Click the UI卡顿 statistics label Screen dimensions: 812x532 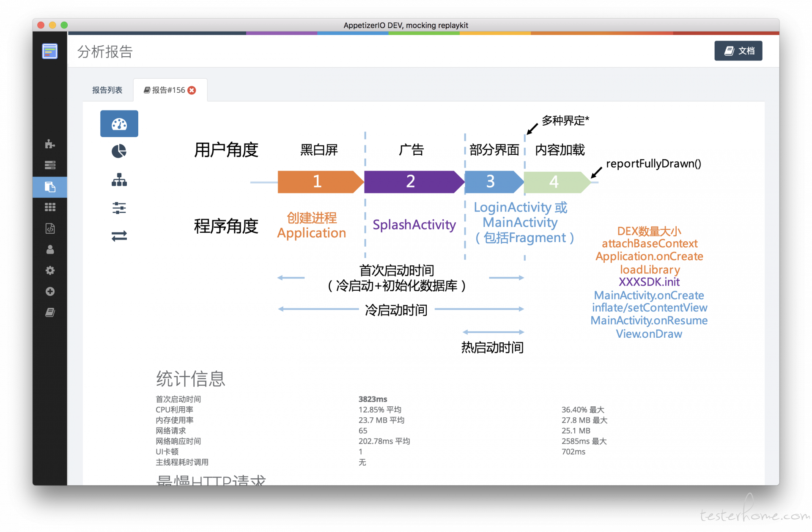167,452
